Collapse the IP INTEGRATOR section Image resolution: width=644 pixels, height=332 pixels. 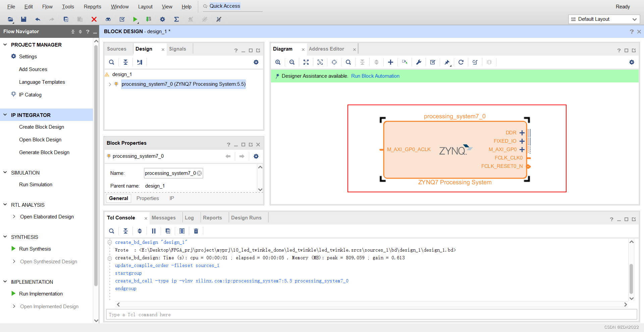click(x=5, y=115)
